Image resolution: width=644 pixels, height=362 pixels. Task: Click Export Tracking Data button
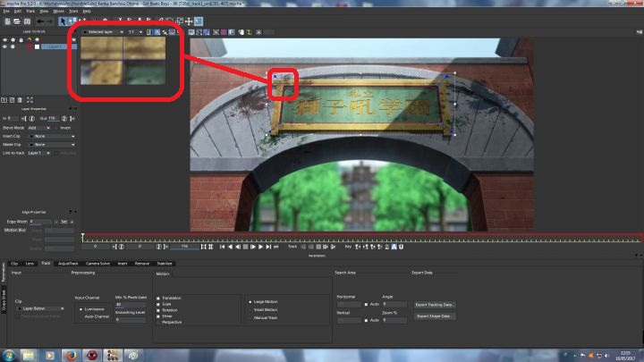pyautogui.click(x=435, y=305)
